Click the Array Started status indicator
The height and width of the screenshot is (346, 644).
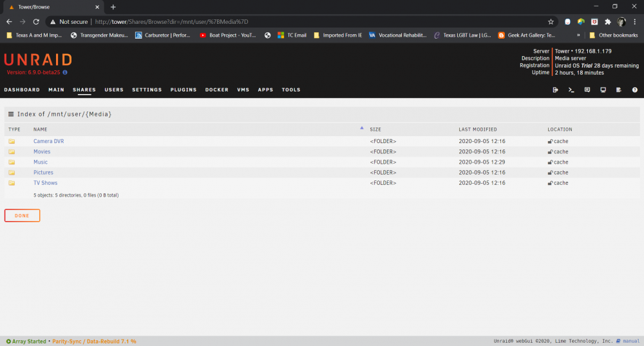point(26,341)
